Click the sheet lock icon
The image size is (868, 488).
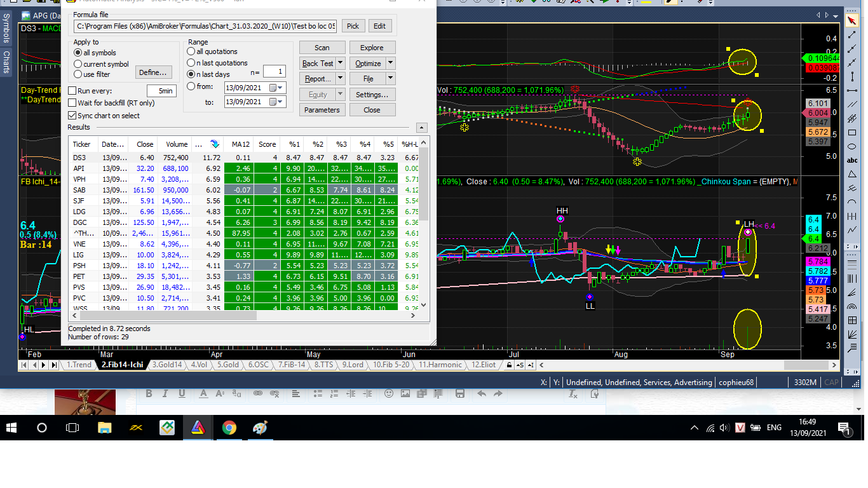[508, 365]
